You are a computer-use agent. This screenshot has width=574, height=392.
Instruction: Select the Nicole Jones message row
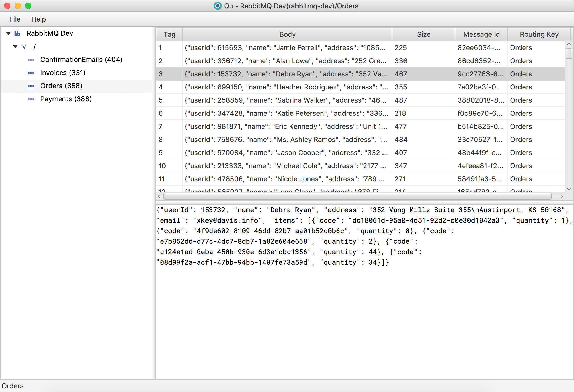360,179
